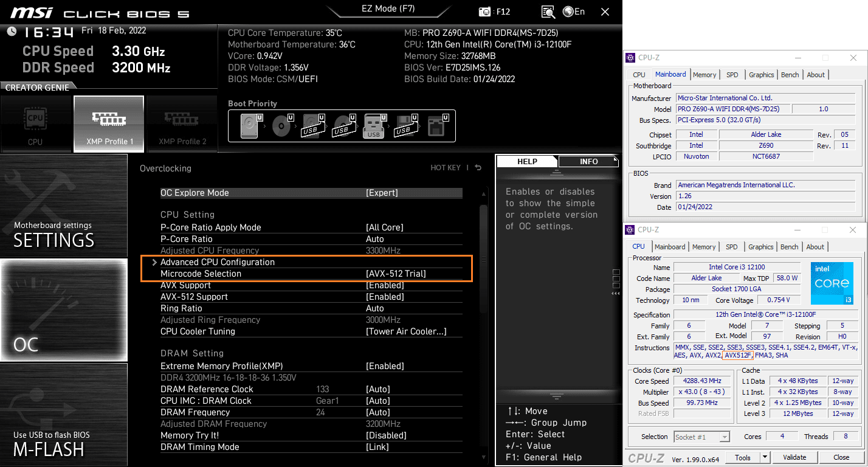Image resolution: width=868 pixels, height=467 pixels.
Task: Open M-FLASH BIOS flashing utility
Action: coord(64,415)
